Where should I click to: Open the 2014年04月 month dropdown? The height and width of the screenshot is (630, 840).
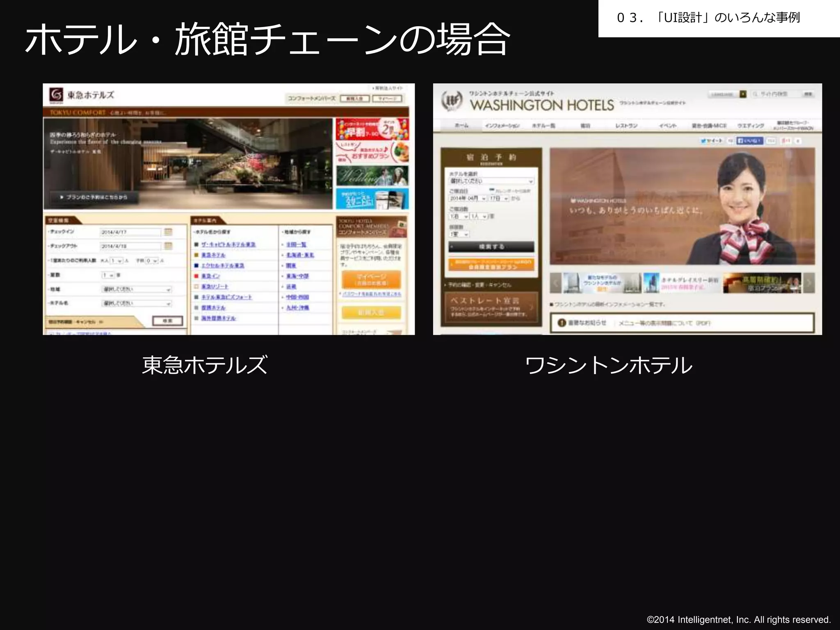[467, 199]
